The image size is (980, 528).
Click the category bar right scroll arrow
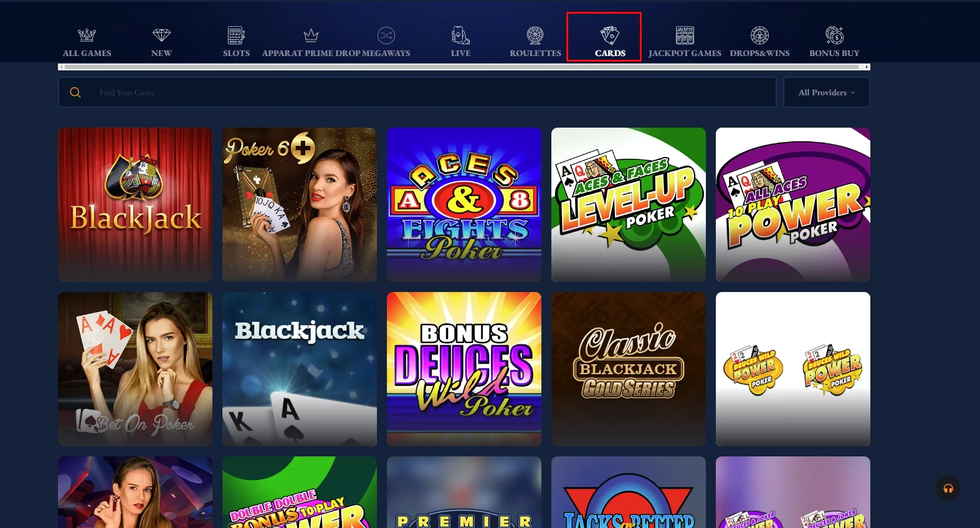867,67
